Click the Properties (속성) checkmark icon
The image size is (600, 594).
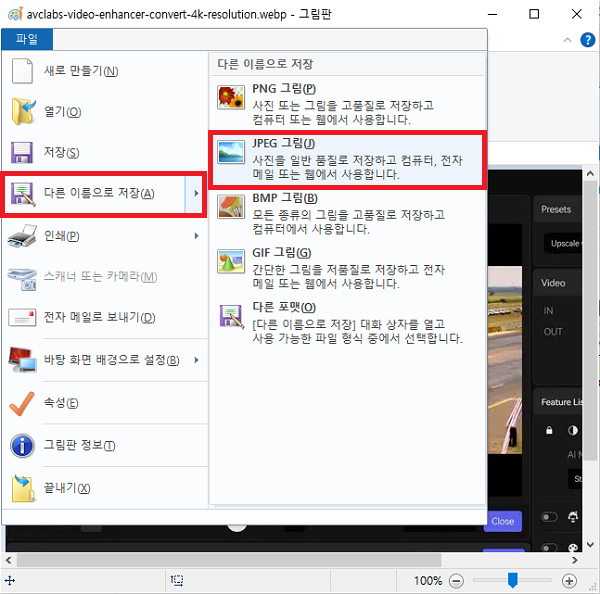point(21,403)
